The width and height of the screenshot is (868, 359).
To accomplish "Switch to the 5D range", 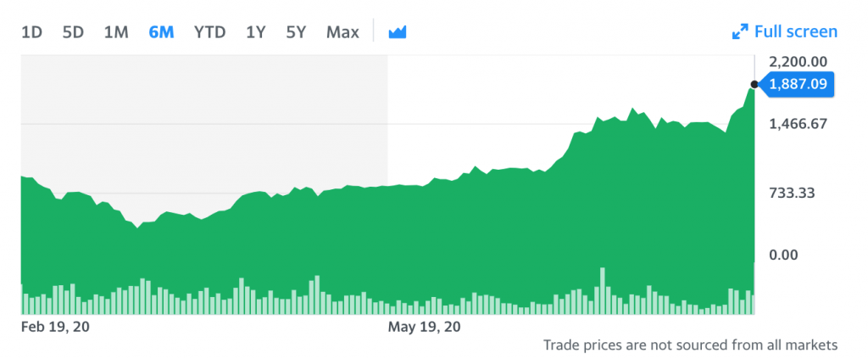I will tap(73, 32).
